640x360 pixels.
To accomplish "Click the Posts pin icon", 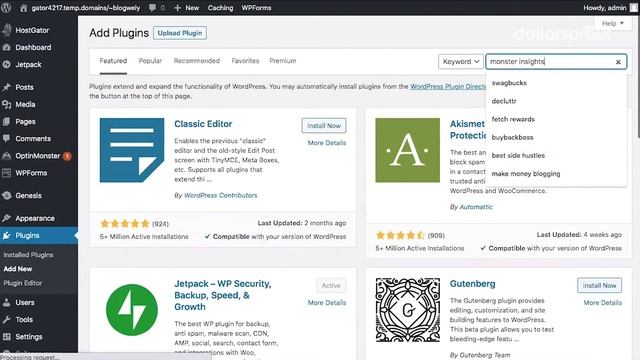I will click(7, 87).
